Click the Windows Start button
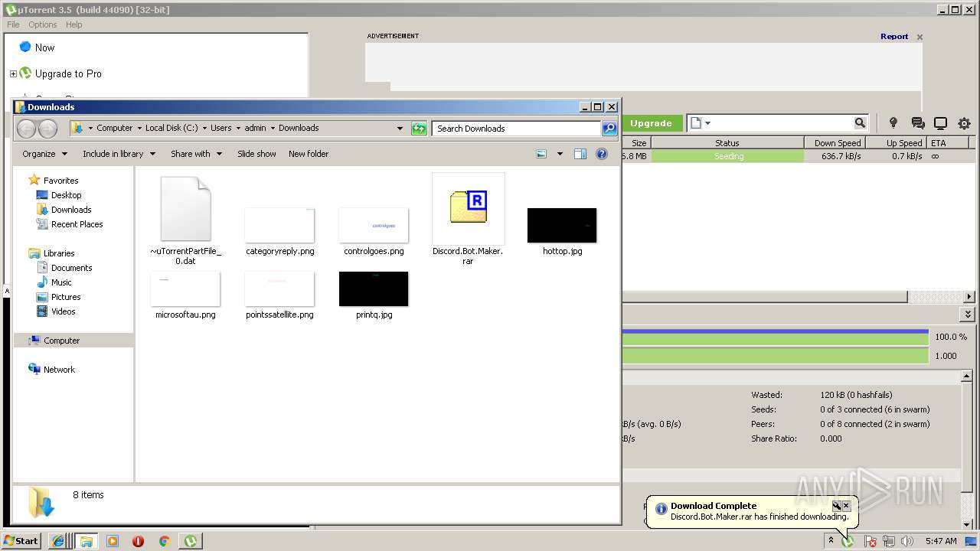Screen dimensions: 980x551 22,541
